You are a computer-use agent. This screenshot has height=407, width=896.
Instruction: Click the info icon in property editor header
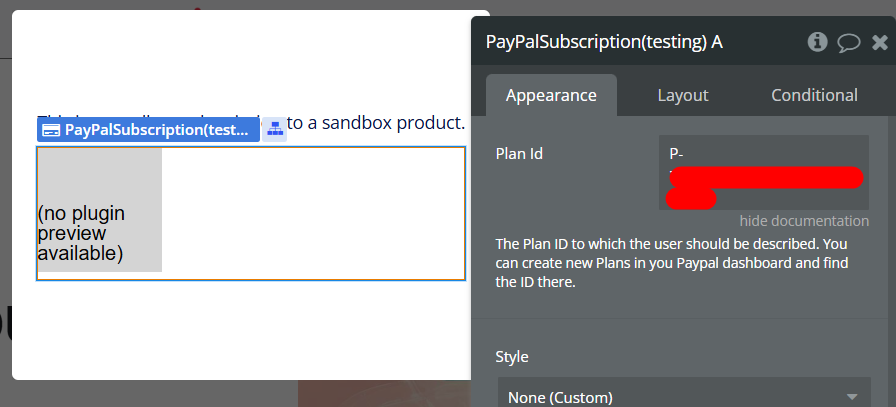[x=818, y=42]
